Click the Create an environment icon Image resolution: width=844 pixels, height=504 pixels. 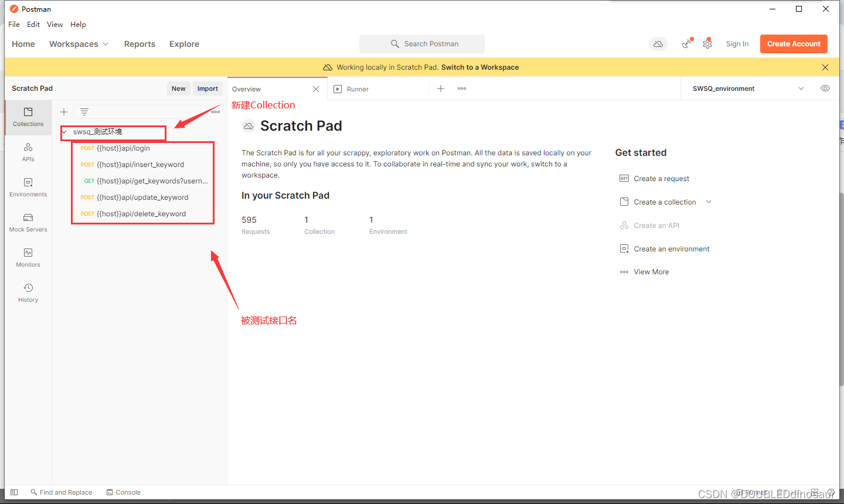(624, 248)
